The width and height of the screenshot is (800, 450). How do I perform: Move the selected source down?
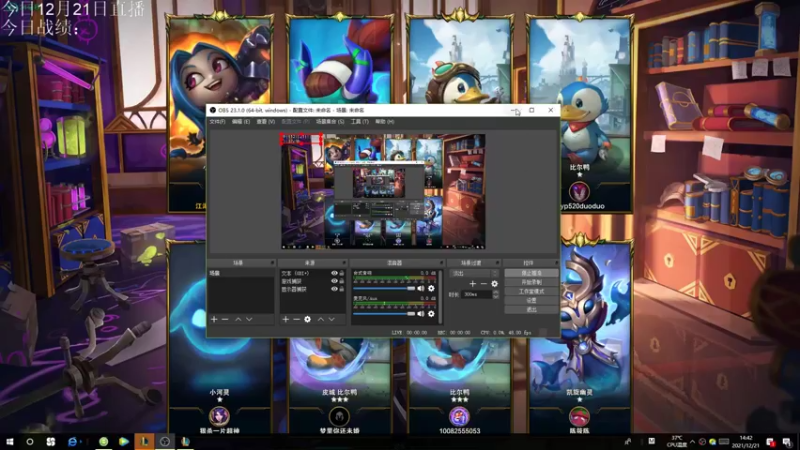tap(332, 319)
